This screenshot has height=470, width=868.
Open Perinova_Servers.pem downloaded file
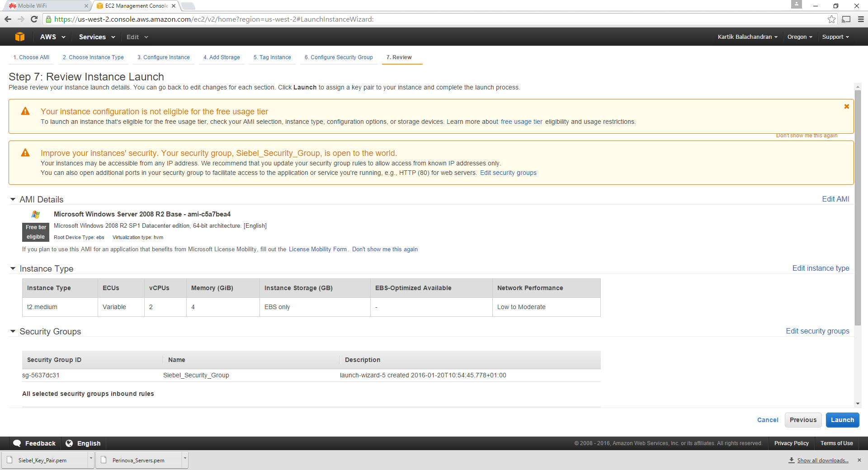point(139,460)
